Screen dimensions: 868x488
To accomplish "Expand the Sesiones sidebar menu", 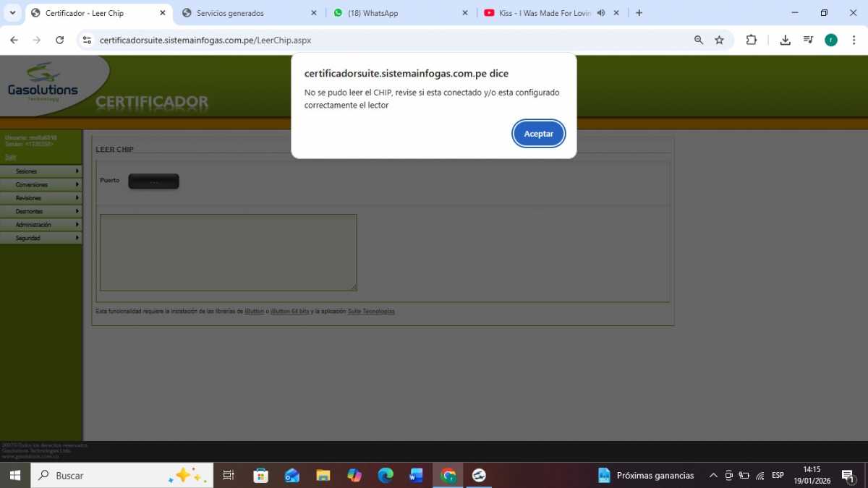I will click(x=41, y=171).
